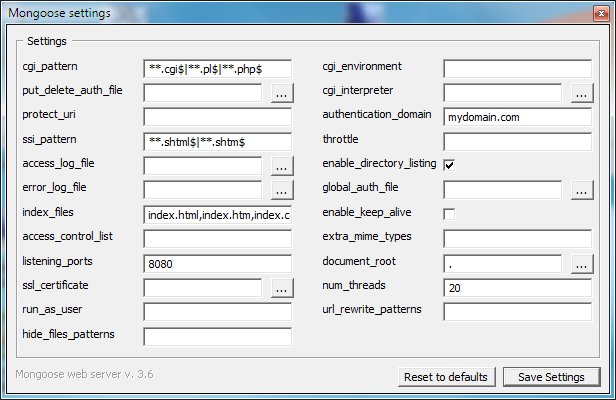Select the authentication_domain text field
Viewport: 616px width, 400px height.
(517, 117)
